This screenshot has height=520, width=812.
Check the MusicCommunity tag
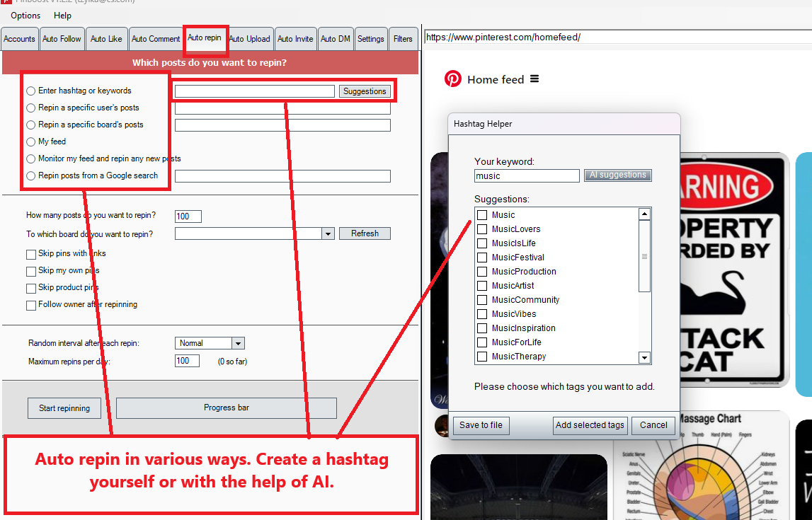click(x=482, y=299)
